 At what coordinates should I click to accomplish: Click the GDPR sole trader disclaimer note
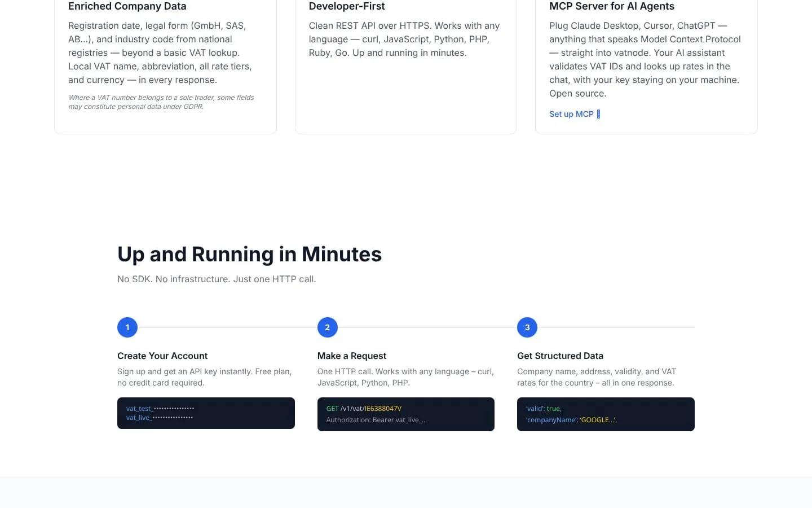[161, 102]
